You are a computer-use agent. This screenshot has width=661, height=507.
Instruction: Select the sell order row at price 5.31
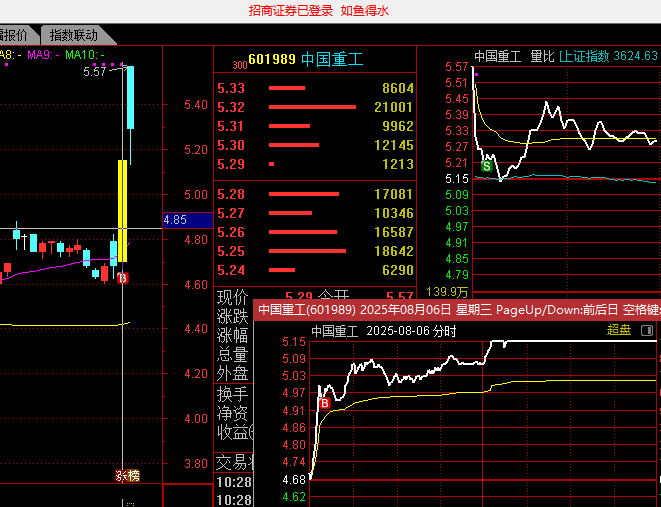pyautogui.click(x=315, y=126)
